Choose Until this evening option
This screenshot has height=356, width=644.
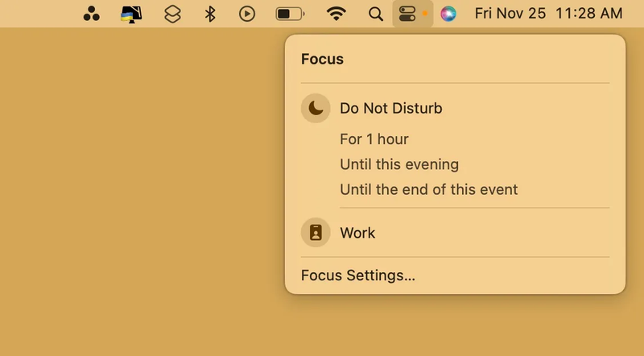(399, 164)
